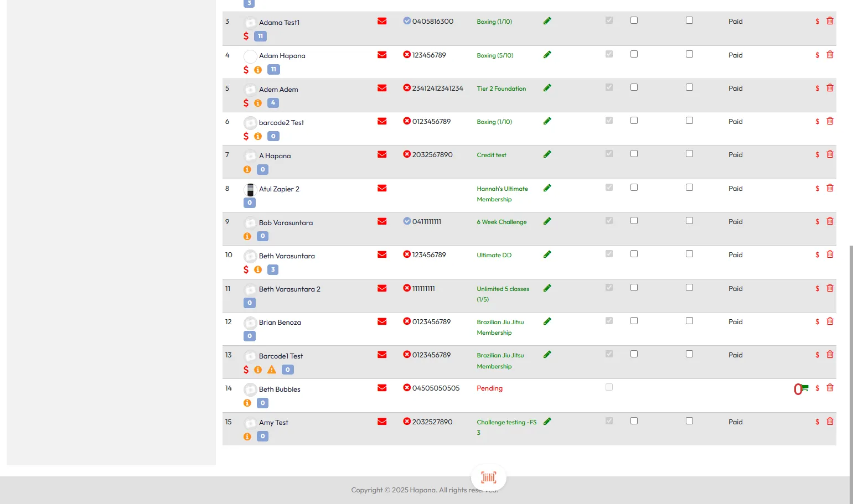
Task: Click the edit pencil beside Credit test membership
Action: click(x=547, y=154)
